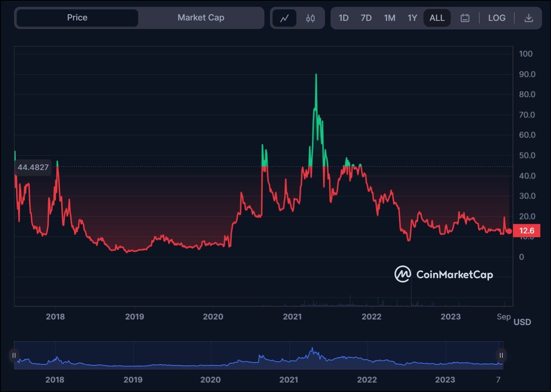The width and height of the screenshot is (551, 392).
Task: Set time range to ALL
Action: pos(437,18)
